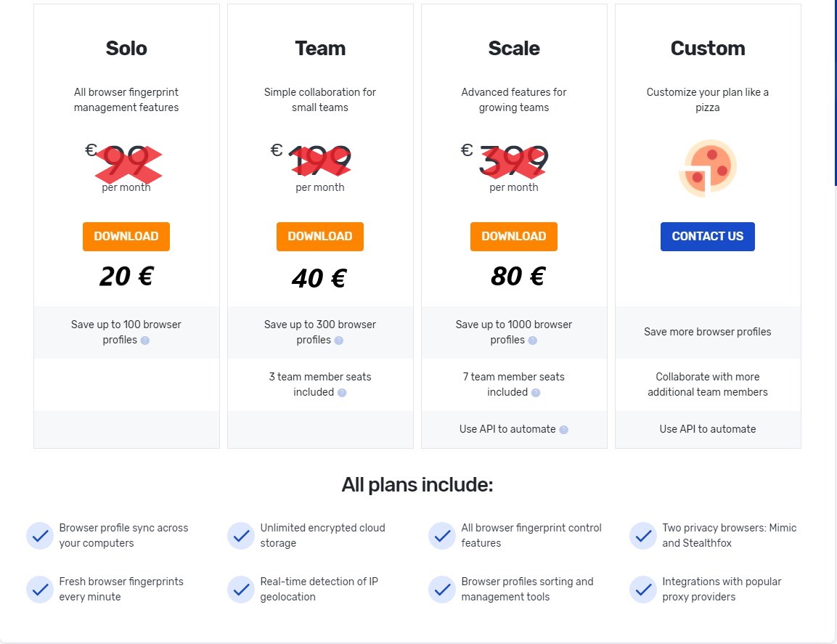The height and width of the screenshot is (644, 837).
Task: Click the pizza icon in Custom plan
Action: pyautogui.click(x=707, y=168)
